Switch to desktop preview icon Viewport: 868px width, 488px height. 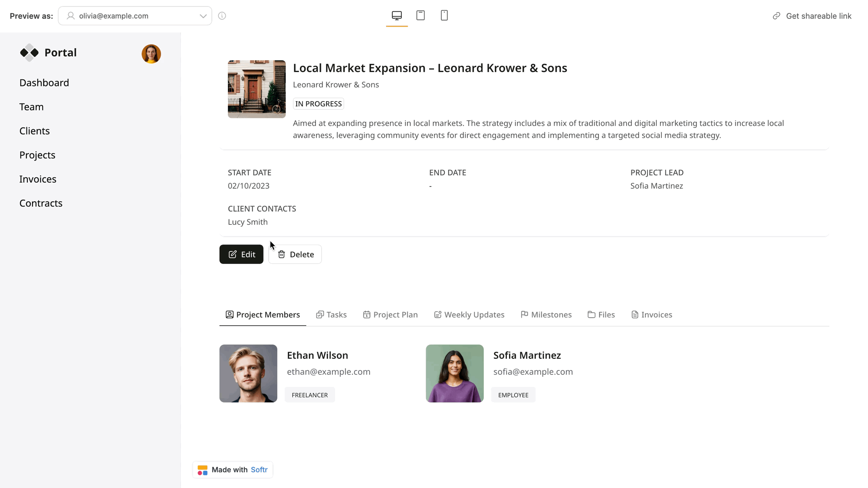pos(397,16)
